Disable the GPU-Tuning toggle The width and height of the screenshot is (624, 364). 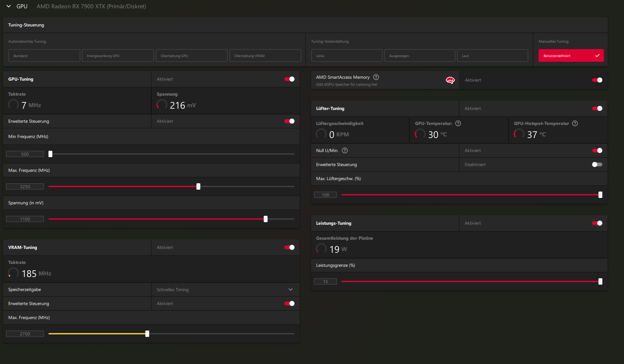289,79
